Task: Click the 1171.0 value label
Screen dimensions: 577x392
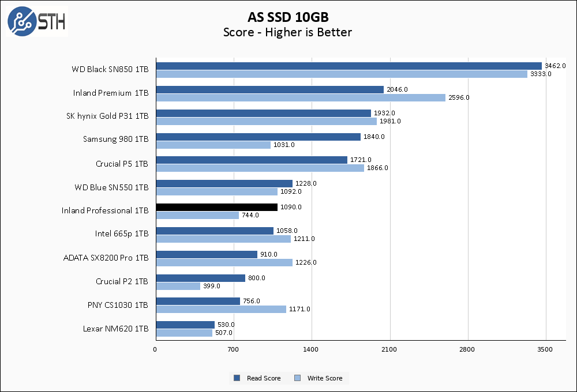Action: click(299, 309)
